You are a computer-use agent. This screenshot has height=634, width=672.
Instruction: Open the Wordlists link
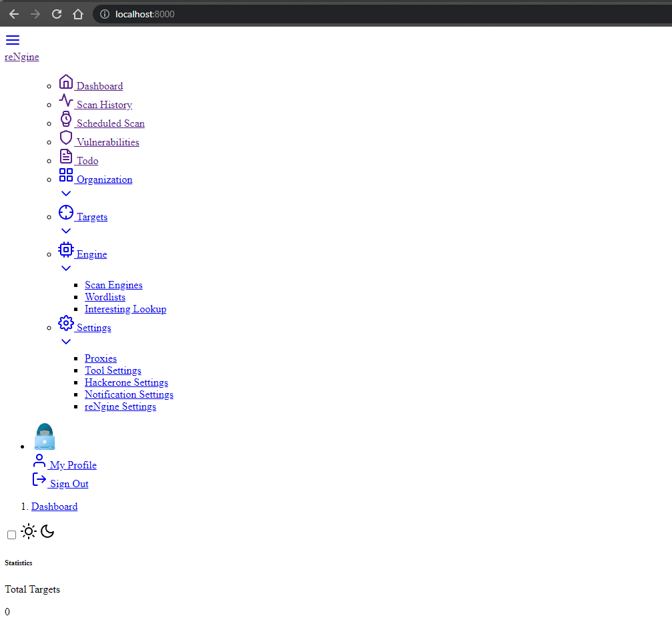[x=105, y=297]
